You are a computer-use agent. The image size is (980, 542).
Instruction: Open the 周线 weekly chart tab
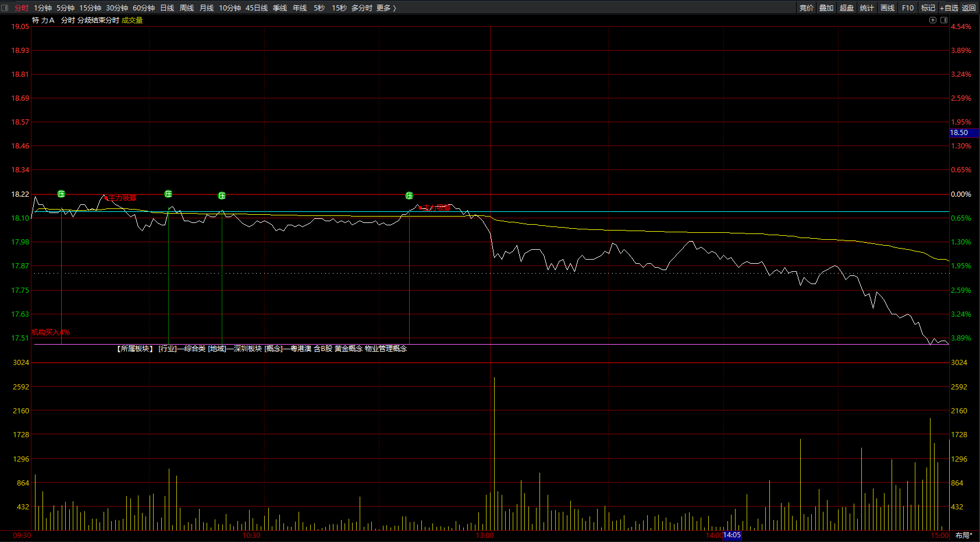click(x=187, y=8)
